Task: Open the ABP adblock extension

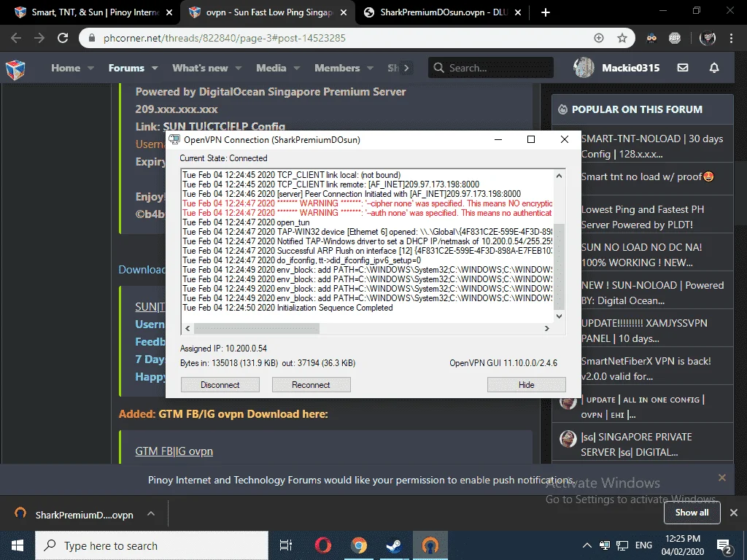Action: [x=675, y=39]
